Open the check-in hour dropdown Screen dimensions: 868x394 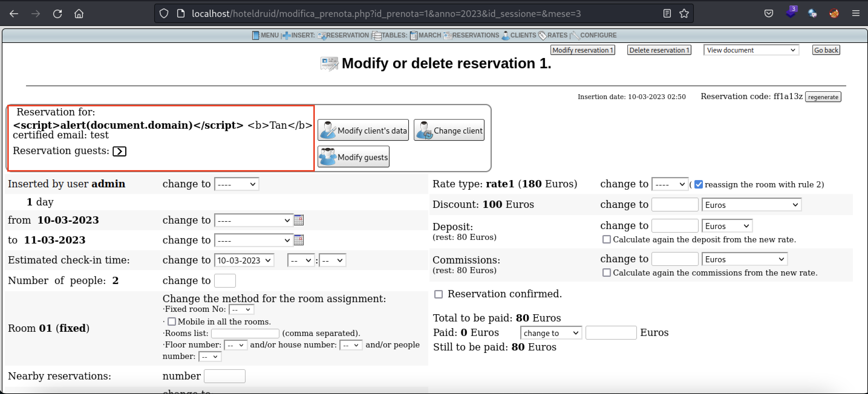[301, 260]
